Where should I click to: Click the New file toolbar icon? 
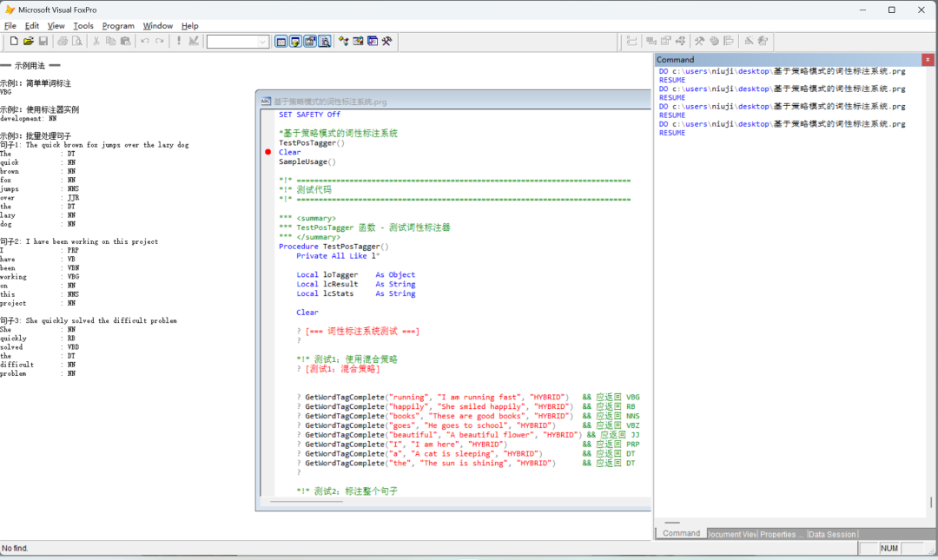click(x=14, y=41)
